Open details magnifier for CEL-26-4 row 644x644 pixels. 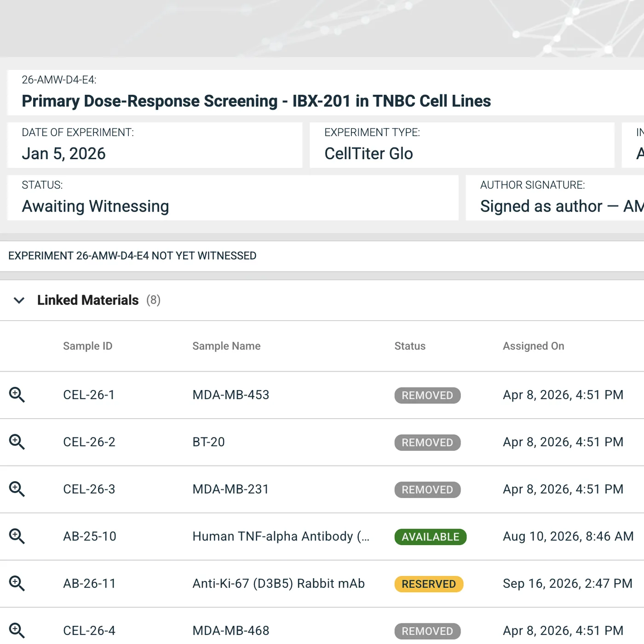tap(17, 630)
